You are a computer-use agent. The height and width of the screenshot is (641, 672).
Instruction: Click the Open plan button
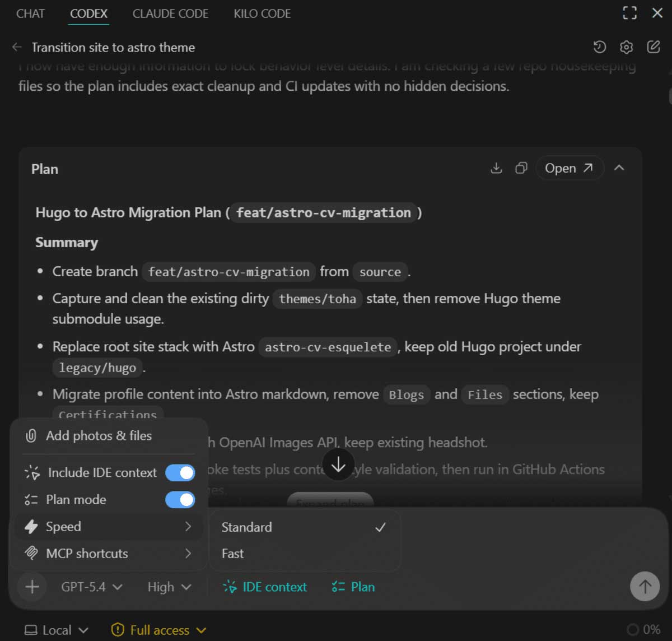click(569, 168)
